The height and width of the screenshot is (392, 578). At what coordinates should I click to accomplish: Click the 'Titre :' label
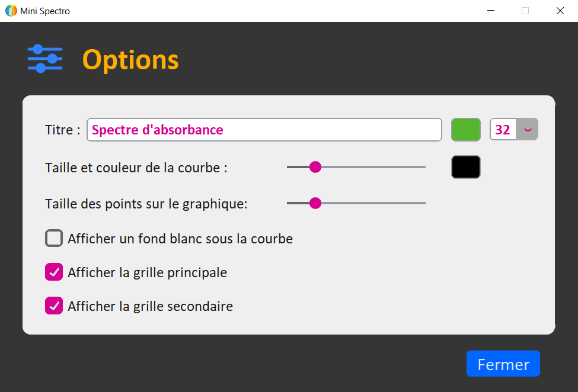click(63, 130)
